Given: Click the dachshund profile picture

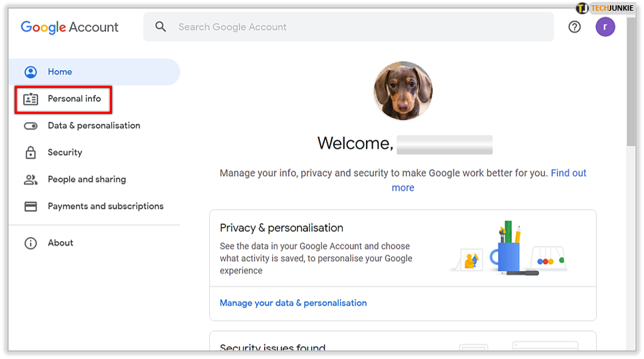Looking at the screenshot, I should coord(403,91).
